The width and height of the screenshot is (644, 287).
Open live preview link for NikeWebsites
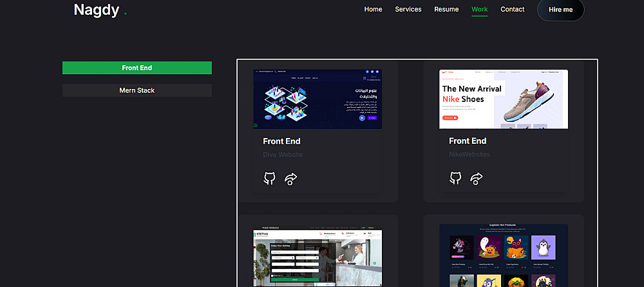coord(477,179)
